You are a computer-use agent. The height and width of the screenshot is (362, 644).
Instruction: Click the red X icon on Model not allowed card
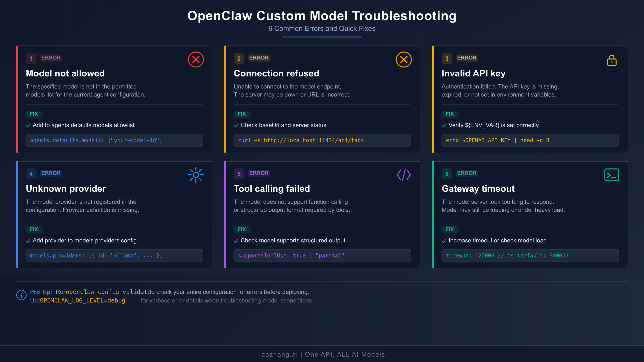pyautogui.click(x=195, y=59)
